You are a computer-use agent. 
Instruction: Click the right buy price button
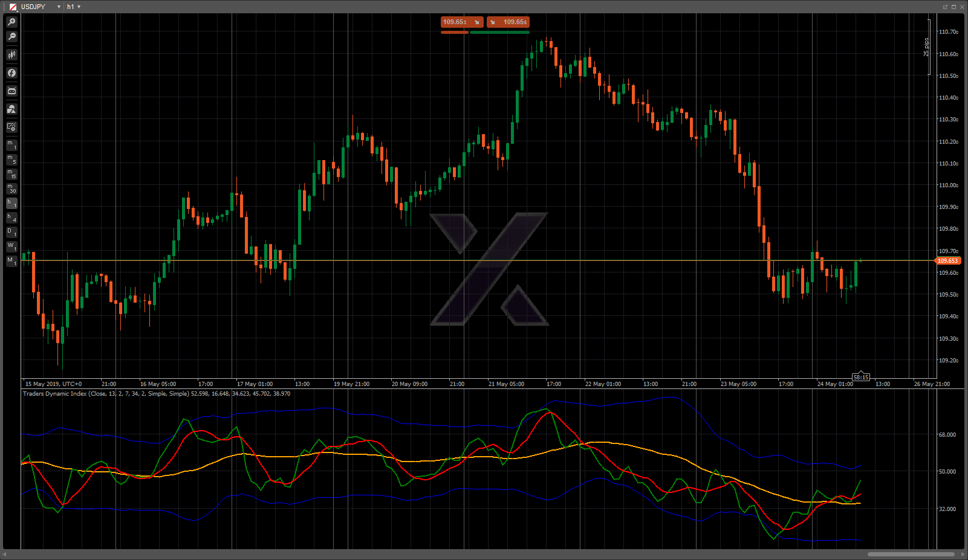pos(508,22)
